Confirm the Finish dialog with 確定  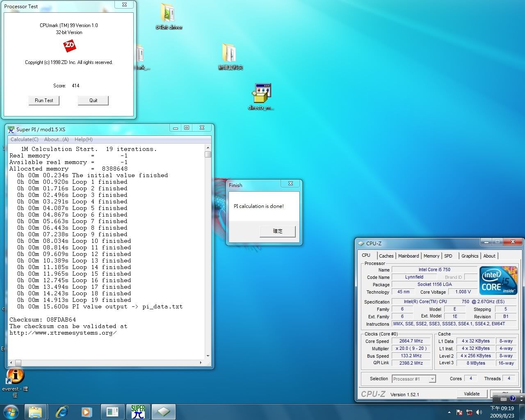pos(278,231)
